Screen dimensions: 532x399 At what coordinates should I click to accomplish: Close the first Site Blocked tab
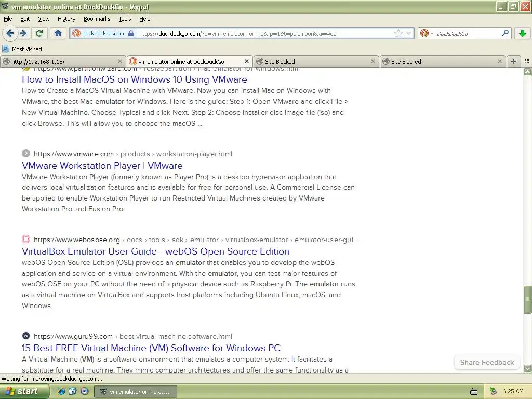[x=373, y=61]
